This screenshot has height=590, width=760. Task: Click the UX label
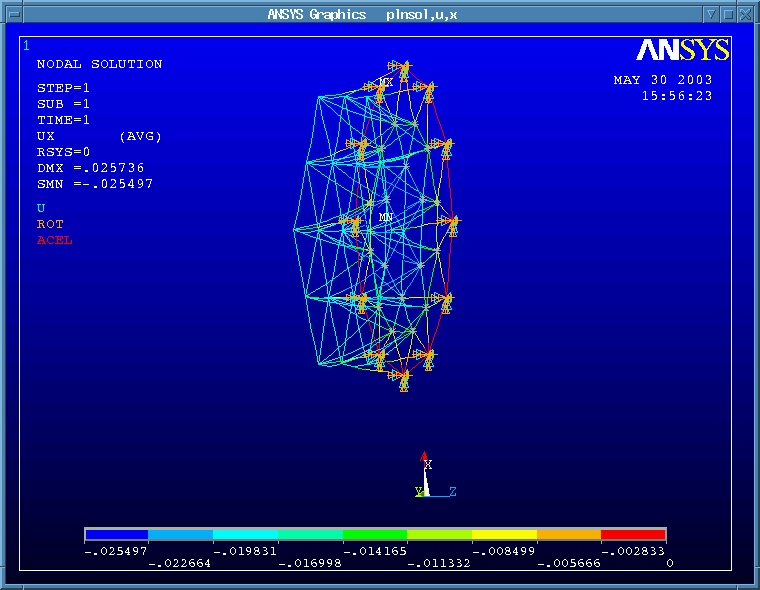pos(46,136)
